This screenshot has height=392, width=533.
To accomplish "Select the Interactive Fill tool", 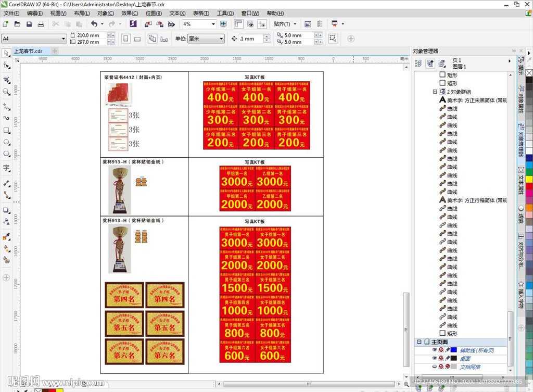I will tap(6, 248).
